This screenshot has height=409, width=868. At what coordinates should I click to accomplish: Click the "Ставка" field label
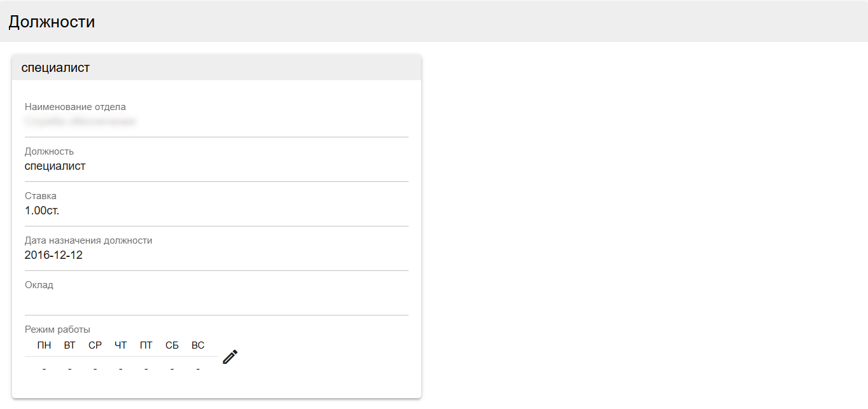coord(41,196)
